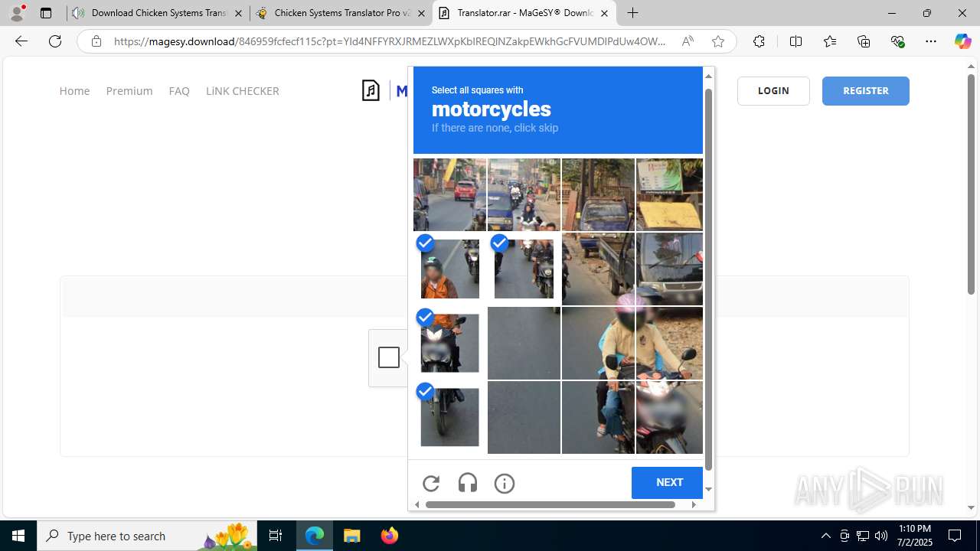Deselect the checked tile showing motorcycle front wheel
Image resolution: width=980 pixels, height=551 pixels.
[449, 417]
